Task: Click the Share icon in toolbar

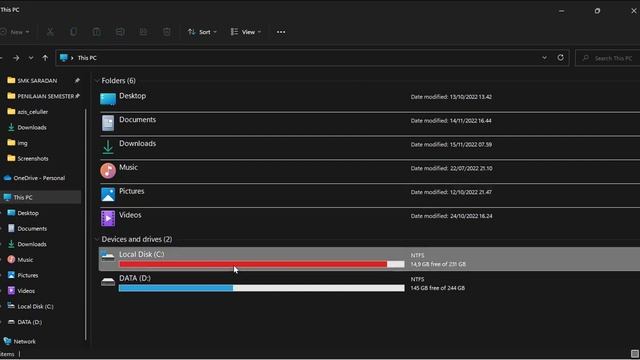Action: [x=143, y=32]
